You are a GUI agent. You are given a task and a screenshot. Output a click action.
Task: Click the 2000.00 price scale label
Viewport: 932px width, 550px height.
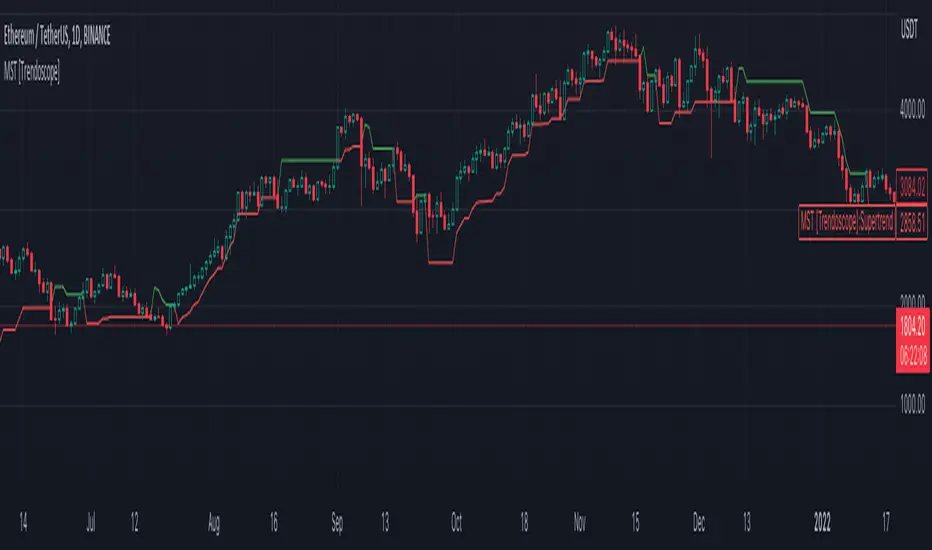tap(913, 303)
